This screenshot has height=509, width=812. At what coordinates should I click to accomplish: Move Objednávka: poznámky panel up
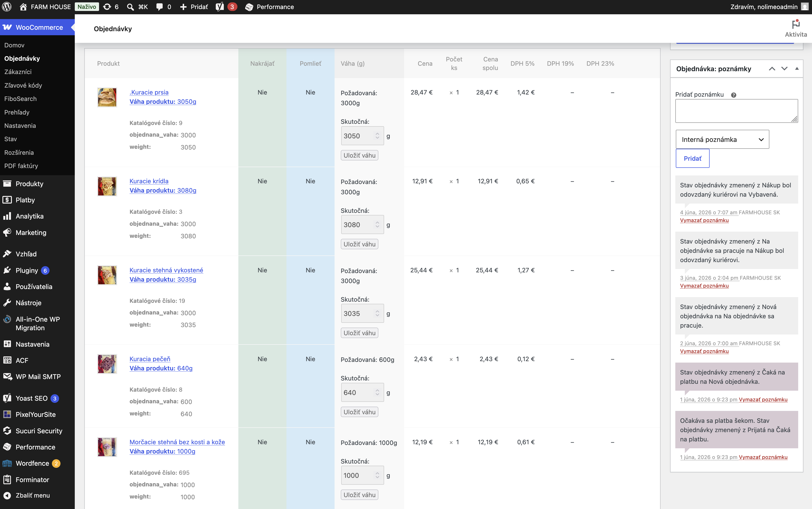[772, 69]
